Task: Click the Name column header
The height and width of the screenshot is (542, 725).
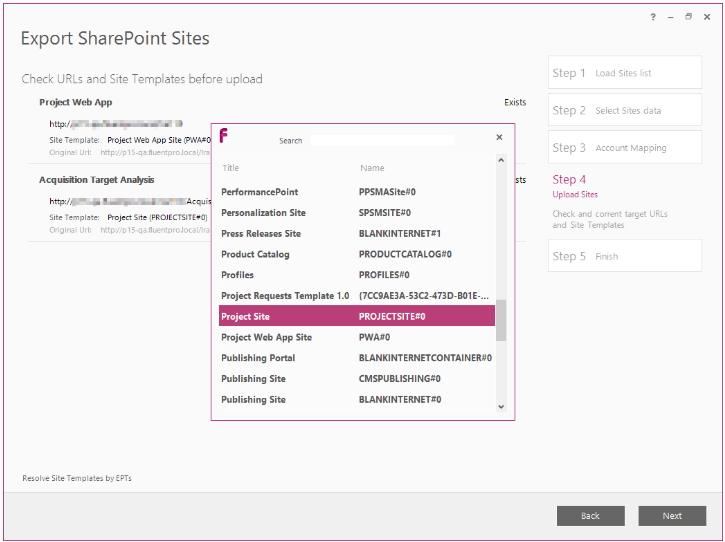Action: (x=372, y=168)
